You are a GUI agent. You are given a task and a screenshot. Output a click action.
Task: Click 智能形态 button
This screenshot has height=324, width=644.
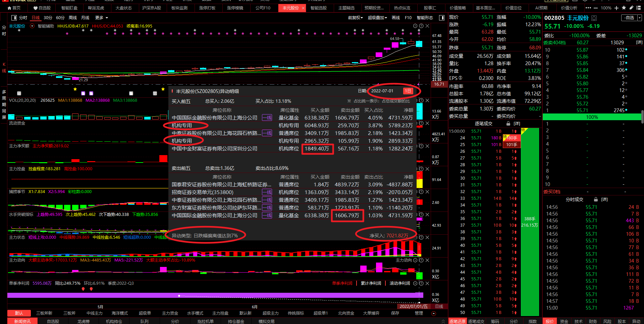click(x=425, y=18)
